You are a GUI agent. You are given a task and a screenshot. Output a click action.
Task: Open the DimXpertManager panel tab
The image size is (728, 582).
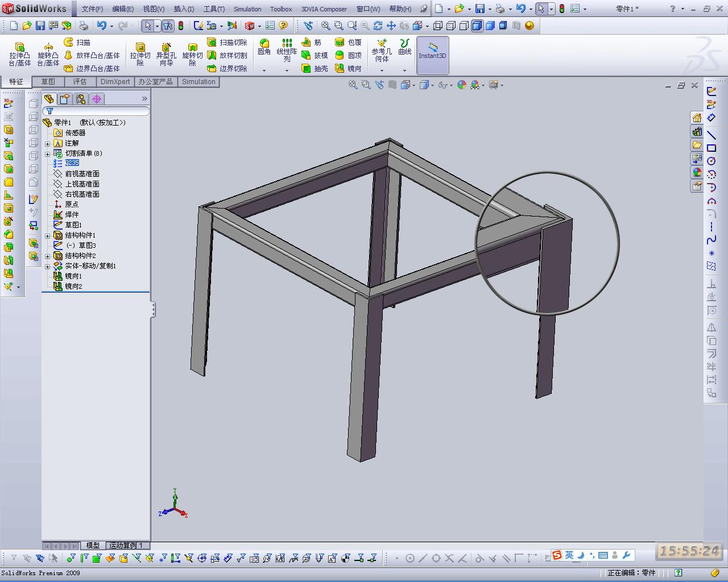pos(97,99)
